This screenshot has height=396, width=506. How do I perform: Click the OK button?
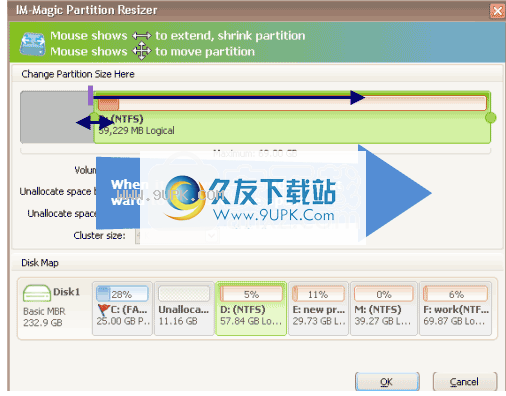pyautogui.click(x=387, y=382)
